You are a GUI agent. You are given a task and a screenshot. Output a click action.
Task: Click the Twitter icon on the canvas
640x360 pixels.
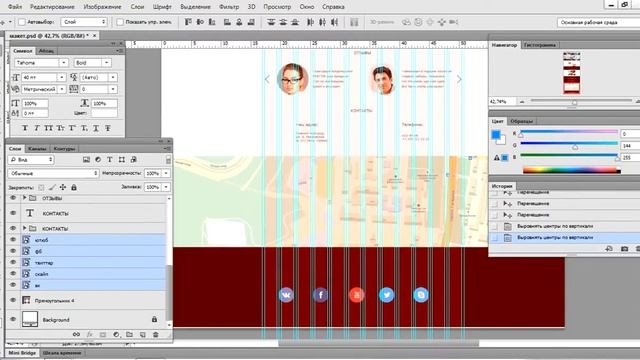click(387, 295)
